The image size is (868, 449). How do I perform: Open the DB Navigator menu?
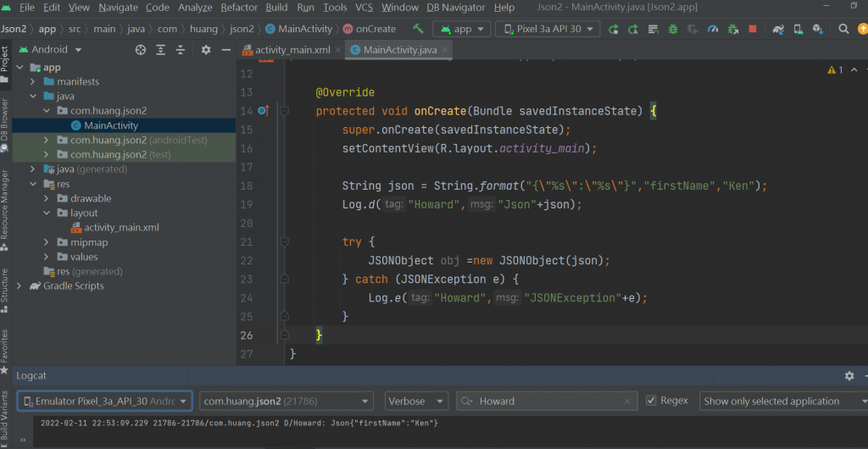coord(455,8)
